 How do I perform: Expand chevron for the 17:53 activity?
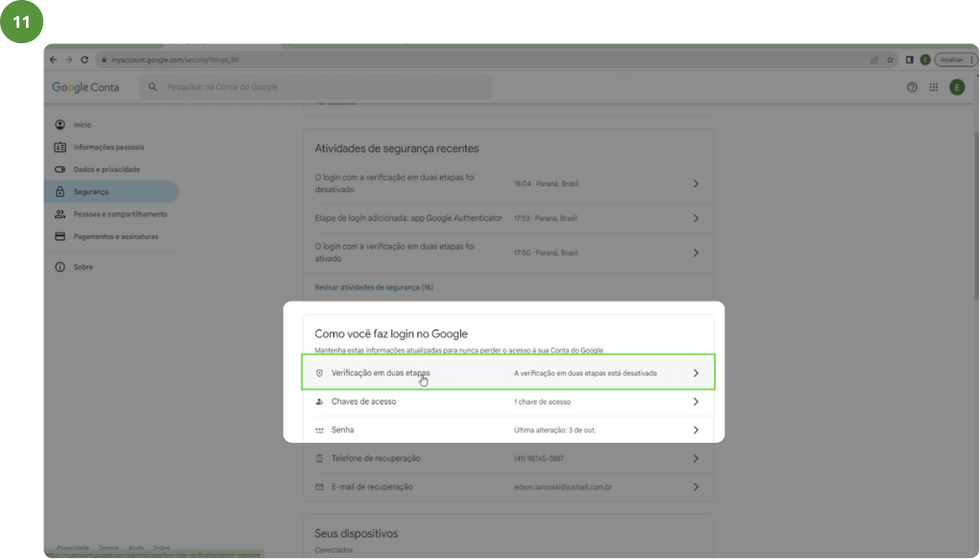[x=696, y=219]
